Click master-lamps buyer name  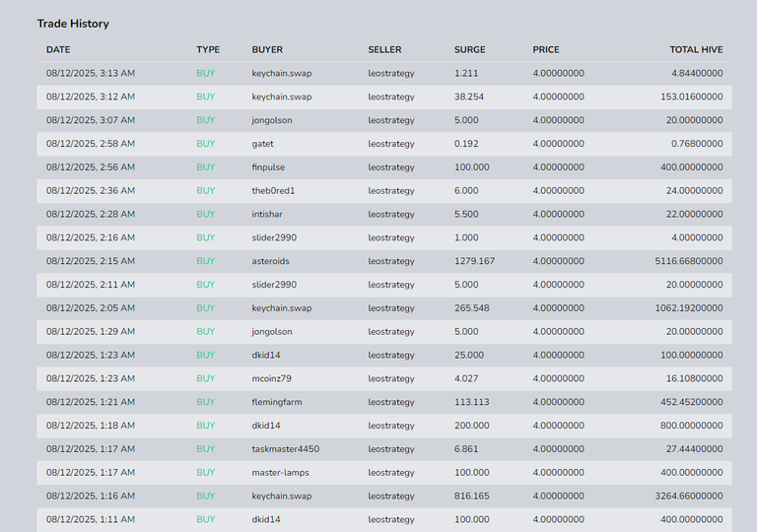(x=280, y=473)
